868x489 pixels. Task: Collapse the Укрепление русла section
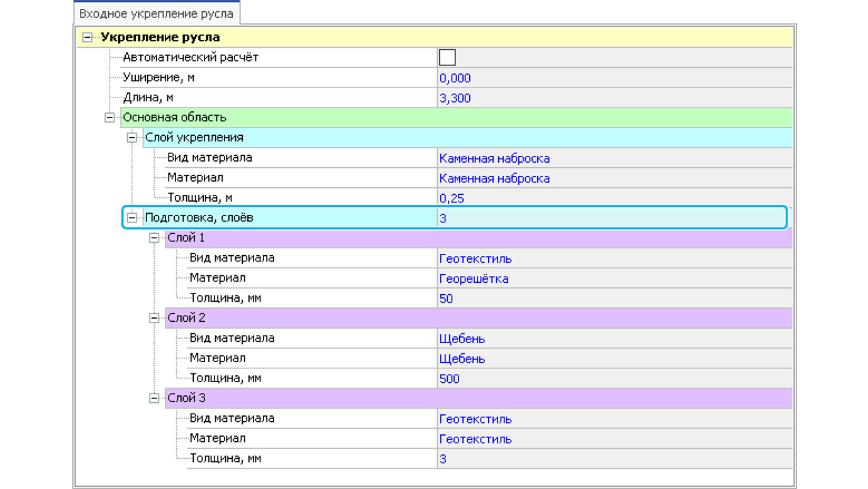[x=87, y=38]
